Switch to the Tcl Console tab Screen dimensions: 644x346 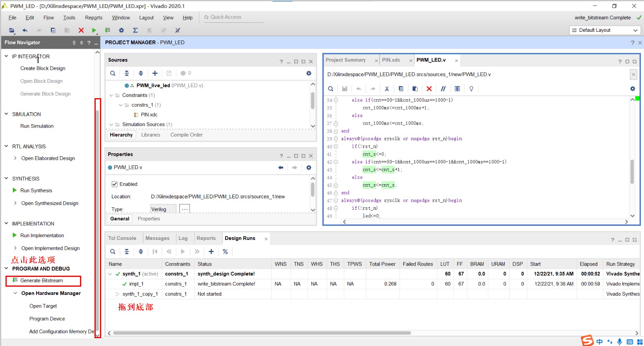122,238
